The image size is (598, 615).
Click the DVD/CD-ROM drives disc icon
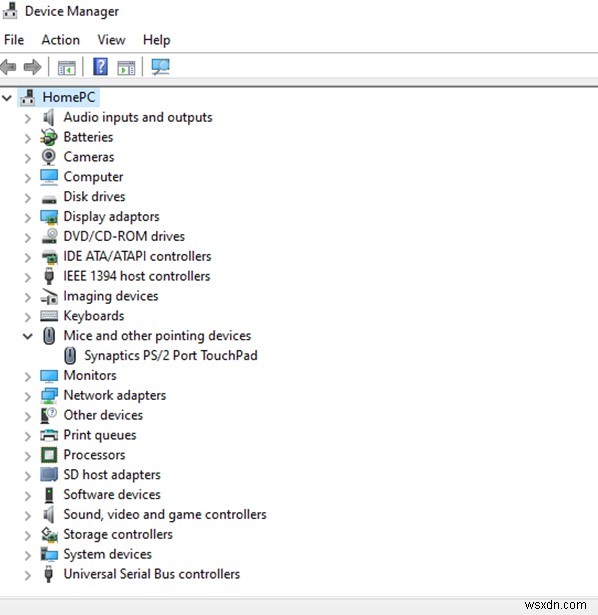click(49, 236)
